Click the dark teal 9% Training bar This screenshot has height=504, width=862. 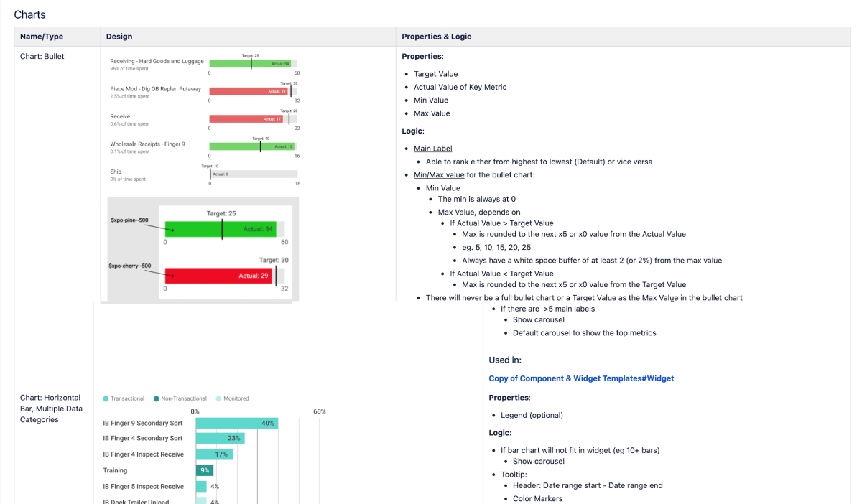(x=205, y=471)
